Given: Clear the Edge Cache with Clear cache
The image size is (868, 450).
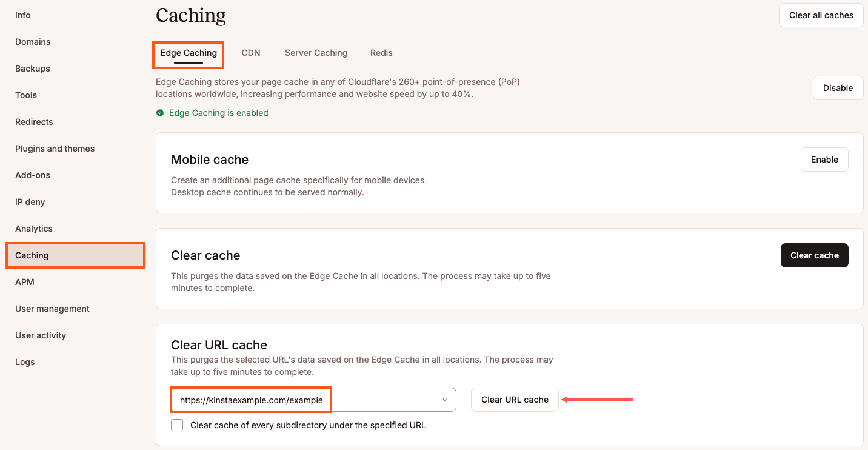Looking at the screenshot, I should coord(814,255).
